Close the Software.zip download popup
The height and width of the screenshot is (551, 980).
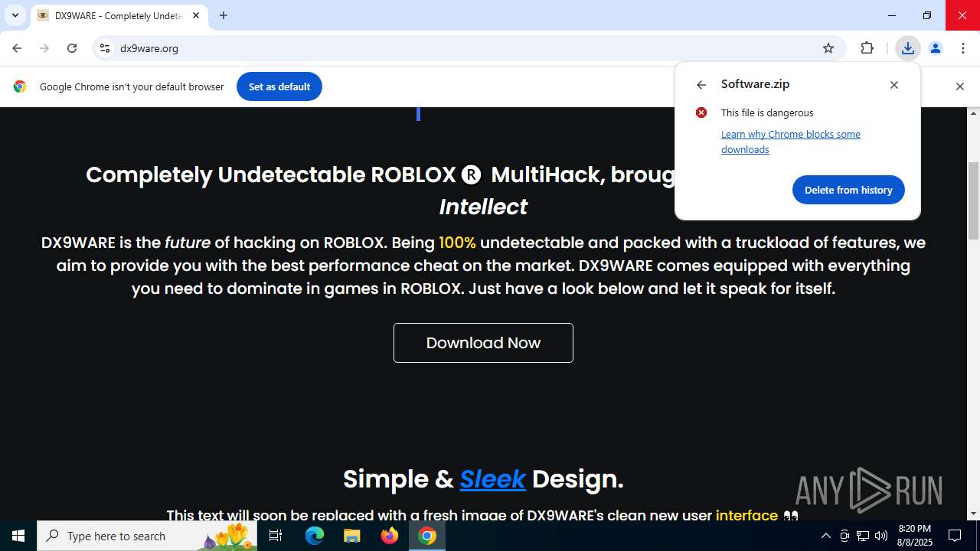pyautogui.click(x=894, y=85)
